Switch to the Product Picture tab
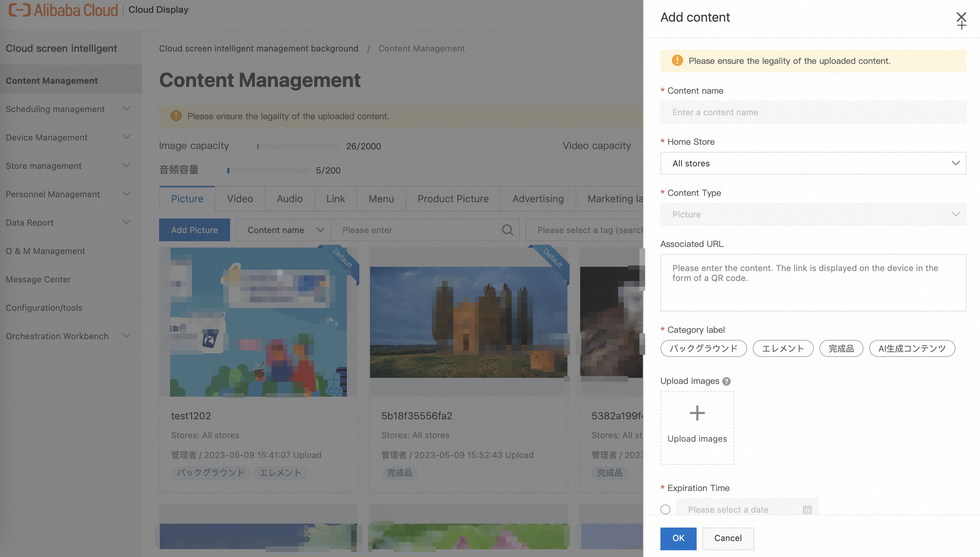This screenshot has width=980, height=557. 453,199
